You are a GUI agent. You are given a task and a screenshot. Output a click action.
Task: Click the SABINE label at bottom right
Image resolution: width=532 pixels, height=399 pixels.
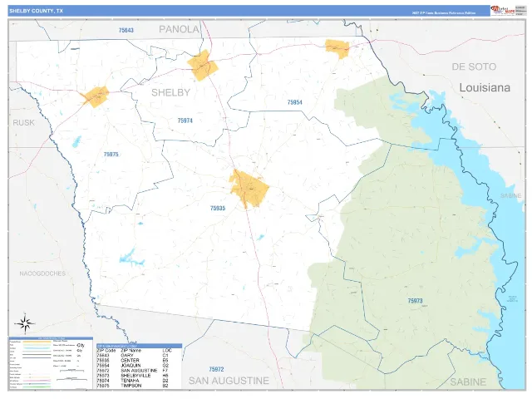pos(468,382)
